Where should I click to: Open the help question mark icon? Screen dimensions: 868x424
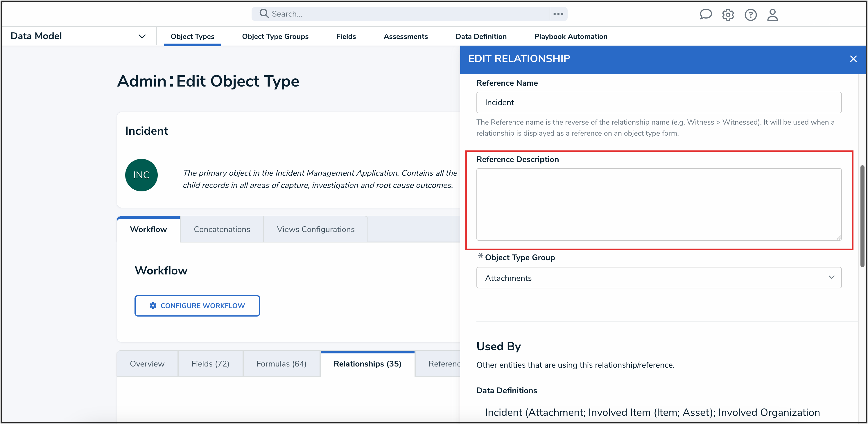[x=750, y=15]
